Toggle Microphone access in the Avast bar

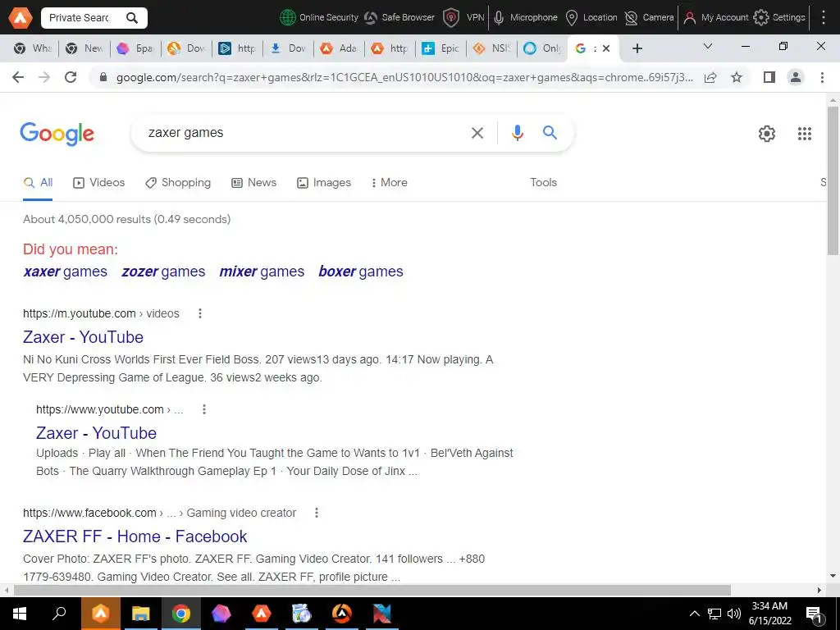(x=525, y=18)
